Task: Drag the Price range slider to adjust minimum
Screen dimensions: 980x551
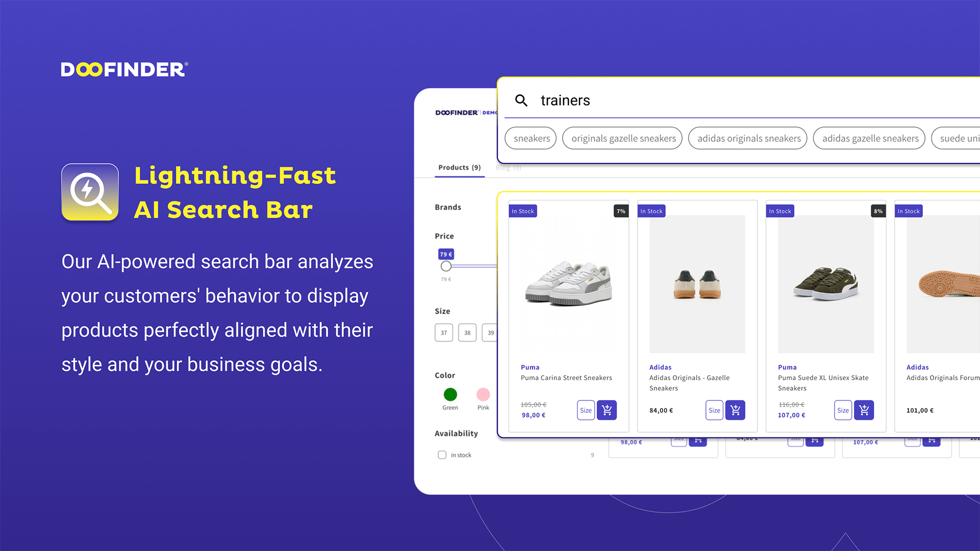Action: coord(446,266)
